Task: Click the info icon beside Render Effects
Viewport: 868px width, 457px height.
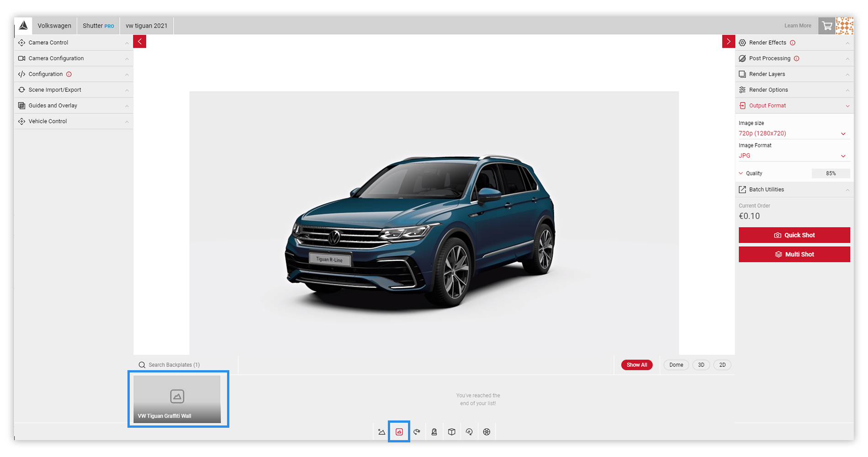Action: click(793, 43)
